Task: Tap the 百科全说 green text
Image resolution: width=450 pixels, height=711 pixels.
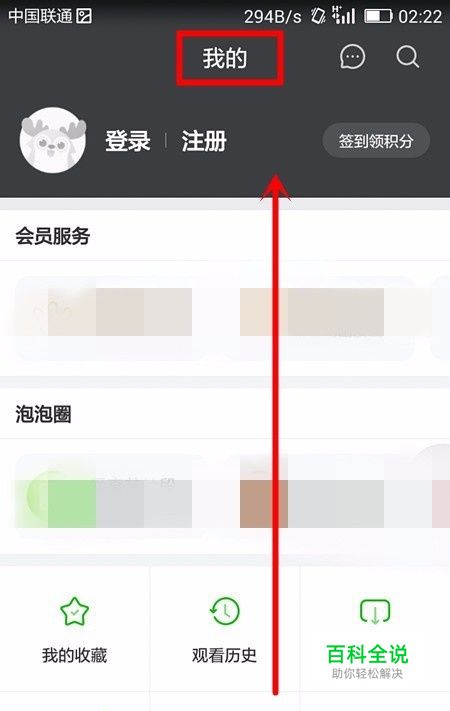Action: [367, 654]
